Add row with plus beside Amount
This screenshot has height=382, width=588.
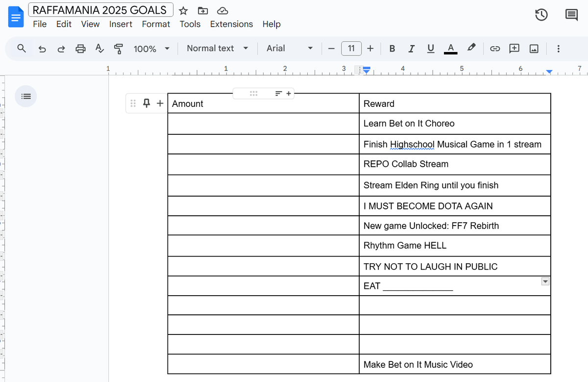(160, 103)
